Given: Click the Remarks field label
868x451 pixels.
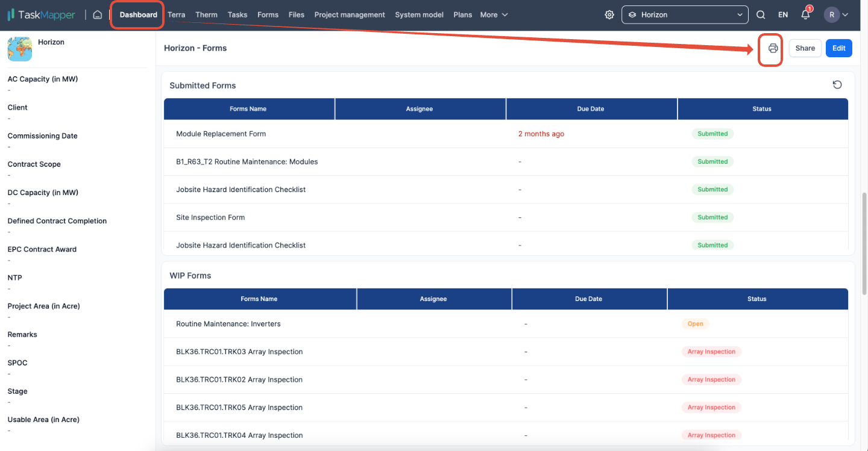Looking at the screenshot, I should (x=22, y=334).
